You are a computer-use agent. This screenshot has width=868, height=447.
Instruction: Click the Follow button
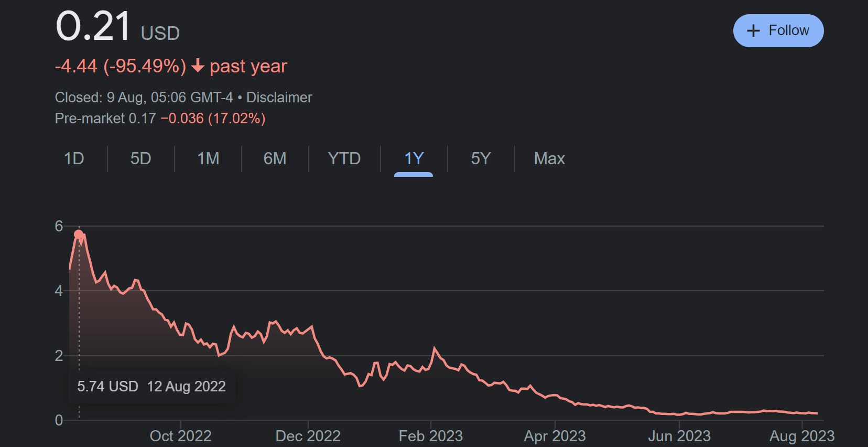[778, 30]
